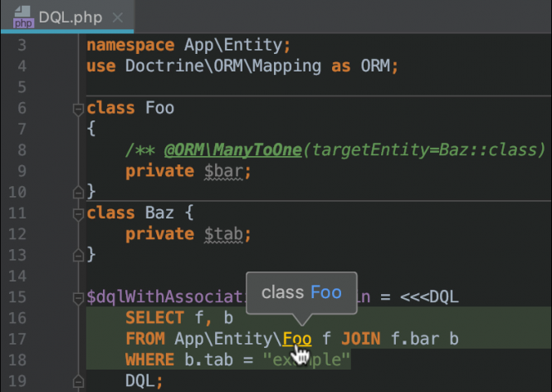Place cursor on $tab variable on line 12

pyautogui.click(x=223, y=234)
